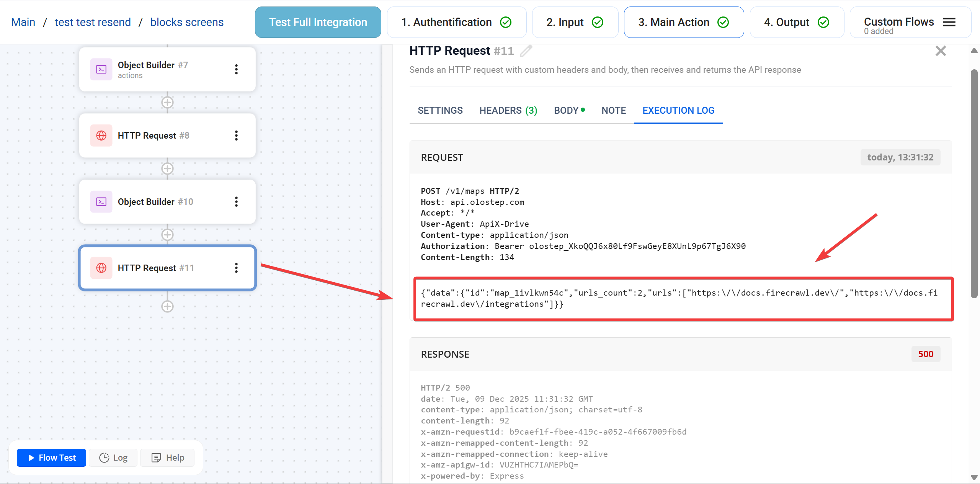
Task: Click the plus connector below HTTP Request #11
Action: 167,306
